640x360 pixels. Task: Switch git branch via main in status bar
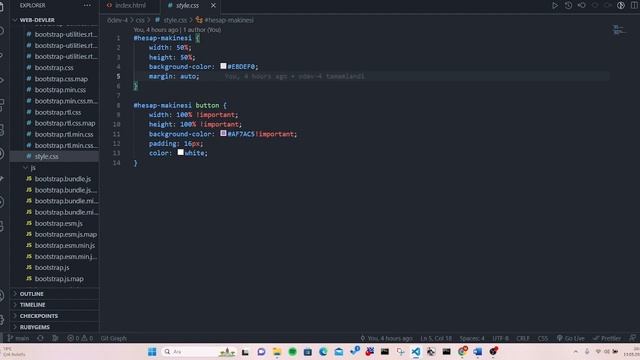[18, 338]
